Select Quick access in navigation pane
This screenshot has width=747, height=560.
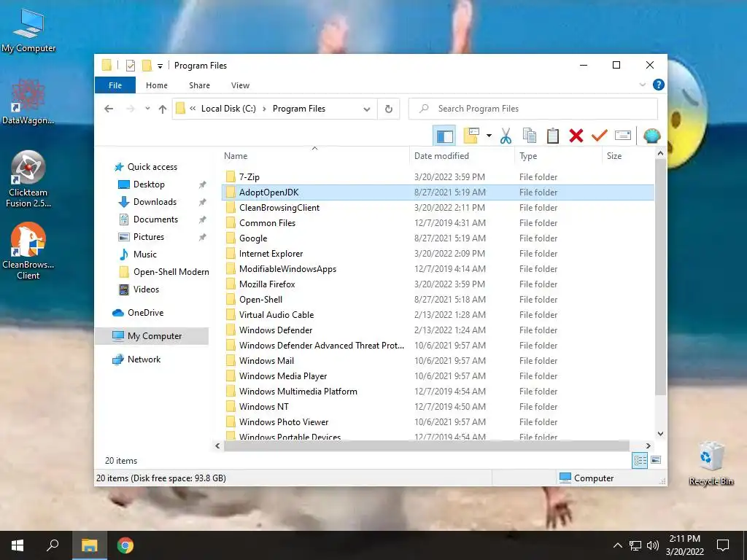coord(152,167)
